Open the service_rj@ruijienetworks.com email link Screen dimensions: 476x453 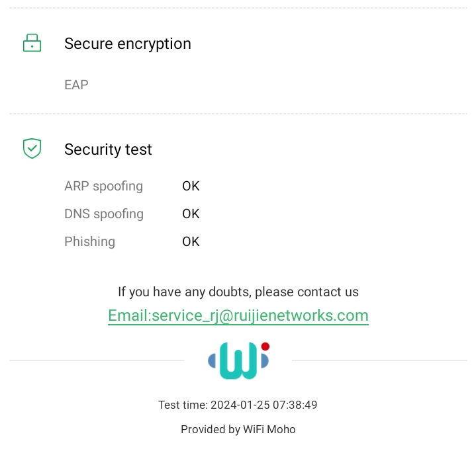[x=238, y=315]
